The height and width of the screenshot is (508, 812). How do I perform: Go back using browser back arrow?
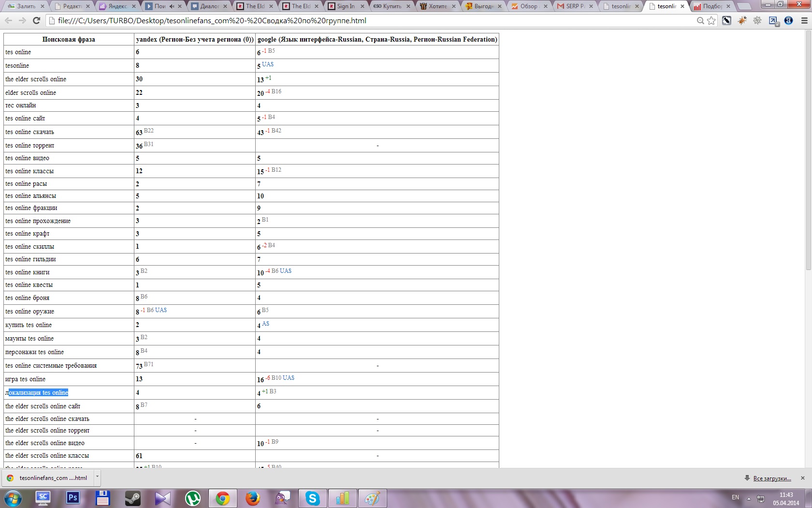[8, 20]
